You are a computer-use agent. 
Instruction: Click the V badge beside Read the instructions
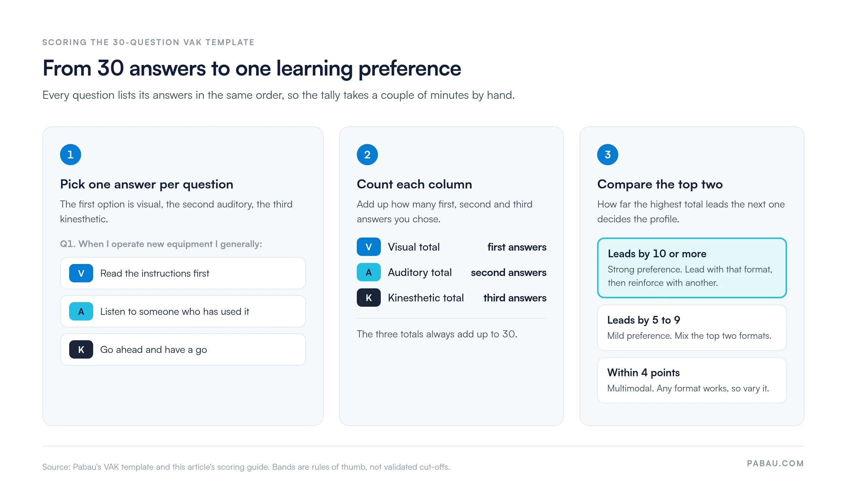click(x=81, y=273)
